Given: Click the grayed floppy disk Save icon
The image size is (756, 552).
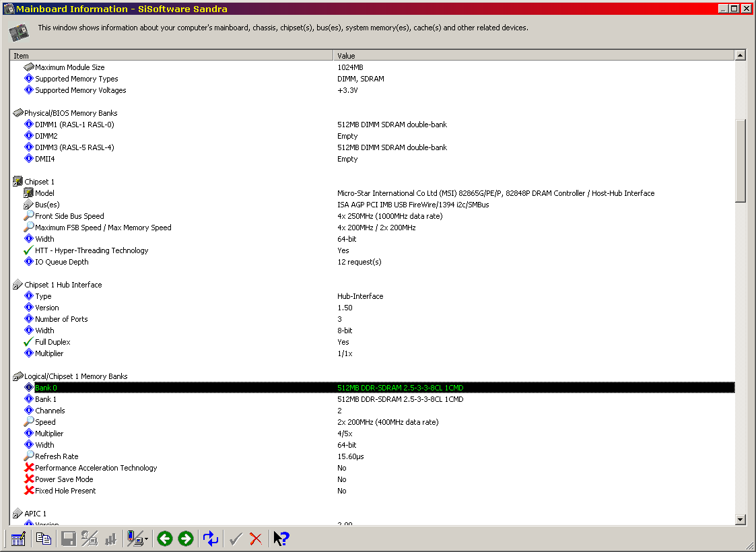Looking at the screenshot, I should [x=69, y=539].
